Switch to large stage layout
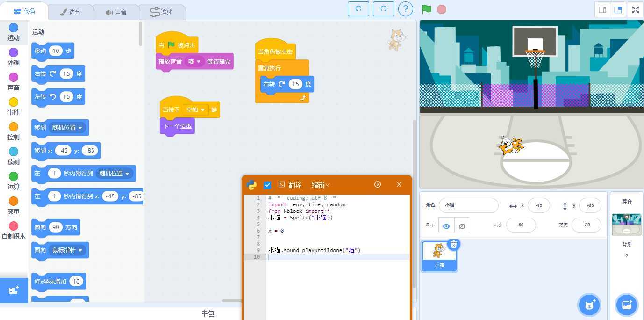Viewport: 644px width, 320px height. click(x=618, y=10)
